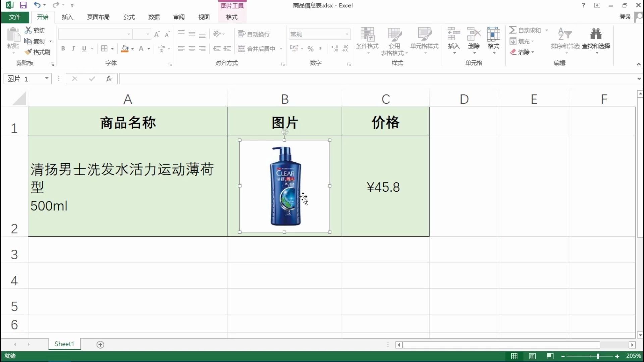
Task: Click the Find and Select binoculars icon
Action: coord(596,34)
